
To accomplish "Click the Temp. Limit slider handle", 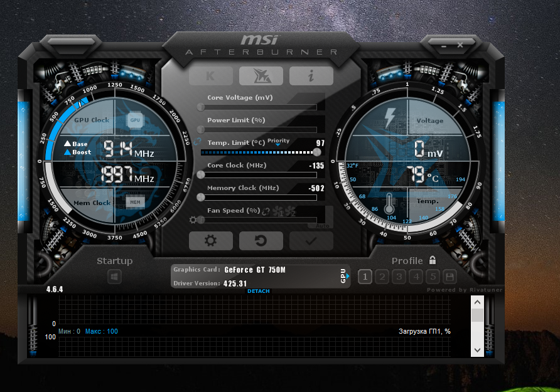I will click(x=317, y=152).
